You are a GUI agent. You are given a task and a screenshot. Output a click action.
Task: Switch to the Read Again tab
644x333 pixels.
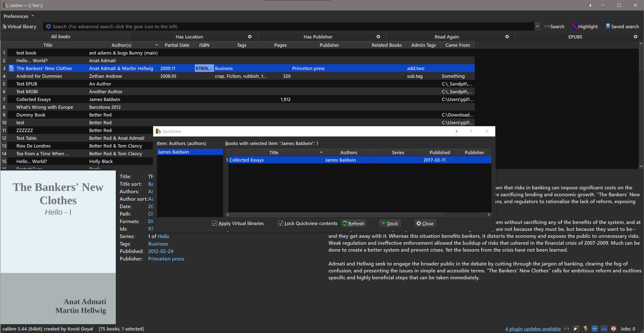(447, 37)
